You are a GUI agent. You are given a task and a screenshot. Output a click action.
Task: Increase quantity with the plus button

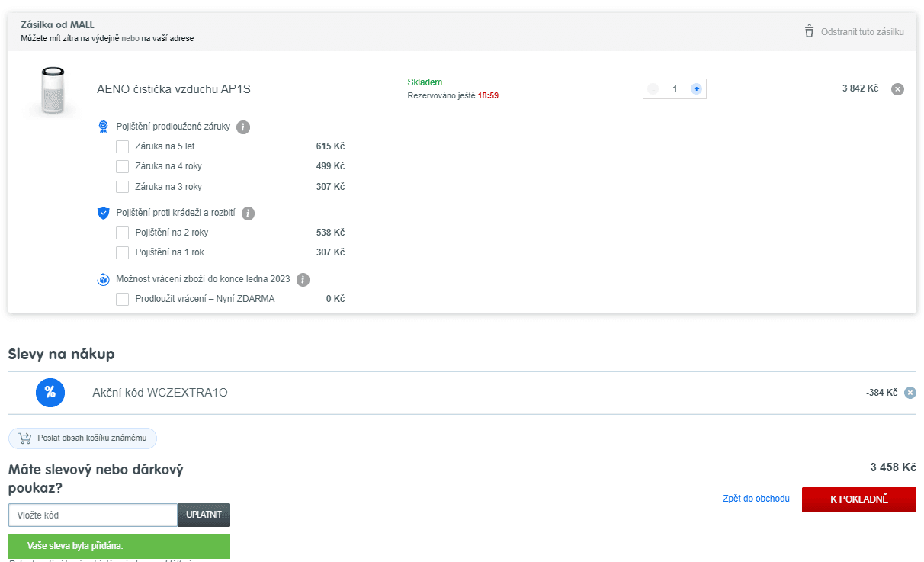tap(696, 89)
